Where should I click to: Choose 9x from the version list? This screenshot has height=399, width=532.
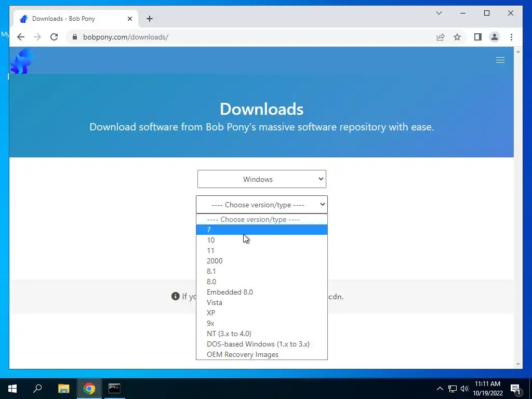[x=262, y=323]
